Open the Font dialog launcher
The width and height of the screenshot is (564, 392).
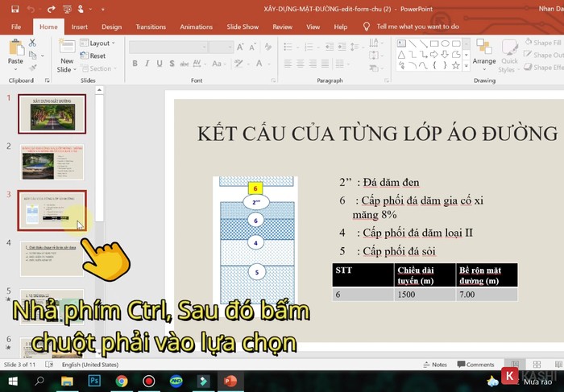(x=273, y=80)
